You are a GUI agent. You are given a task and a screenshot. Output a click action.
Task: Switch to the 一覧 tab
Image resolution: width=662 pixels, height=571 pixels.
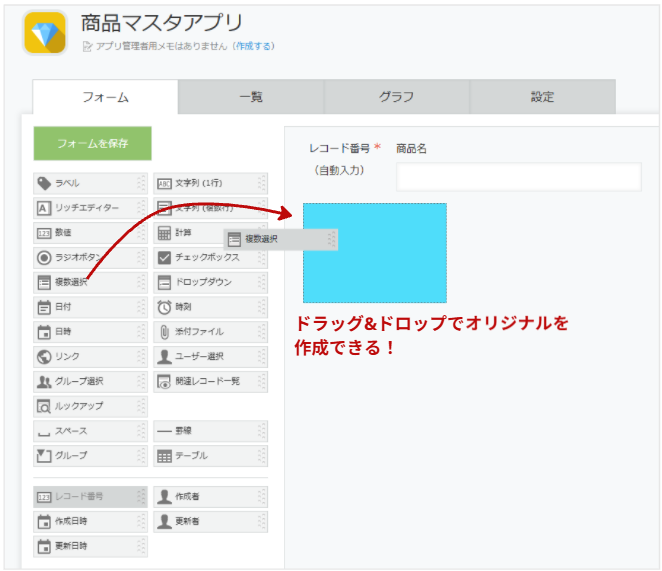point(251,97)
